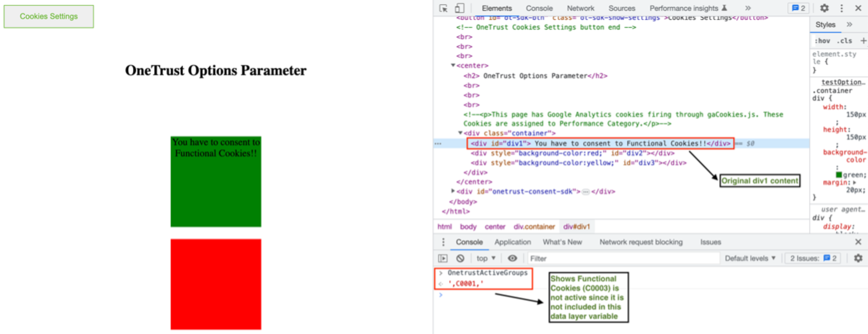Viewport: 868px width, 334px height.
Task: Toggle the :hov element state panel
Action: click(822, 41)
